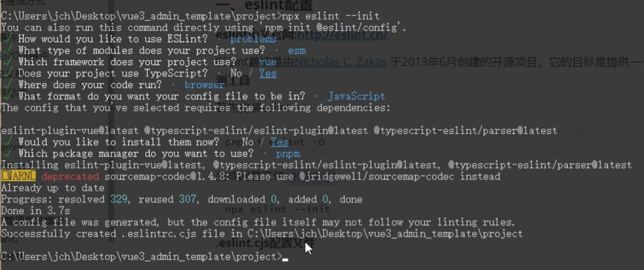Click the blinking cursor at the final prompt

pos(285,258)
